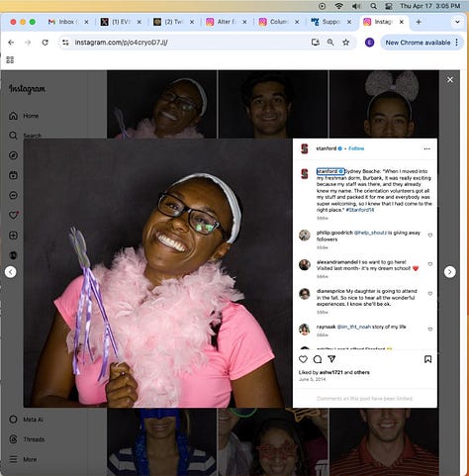This screenshot has height=476, width=469.
Task: Switch to the (2) Tw browser tab
Action: 173,22
